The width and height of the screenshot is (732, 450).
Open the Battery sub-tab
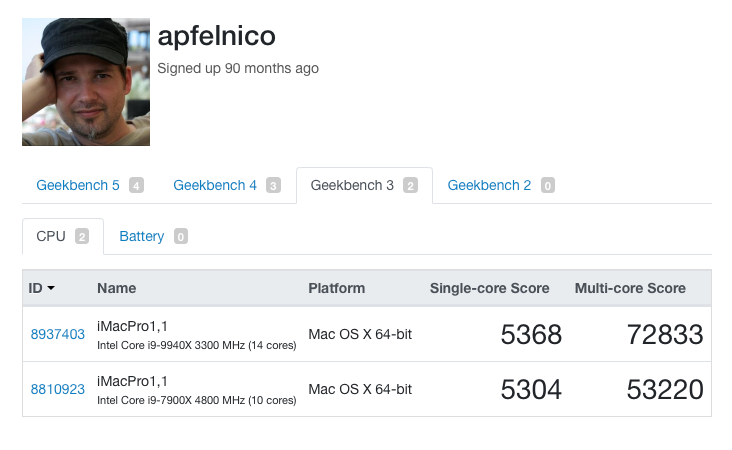pos(142,236)
